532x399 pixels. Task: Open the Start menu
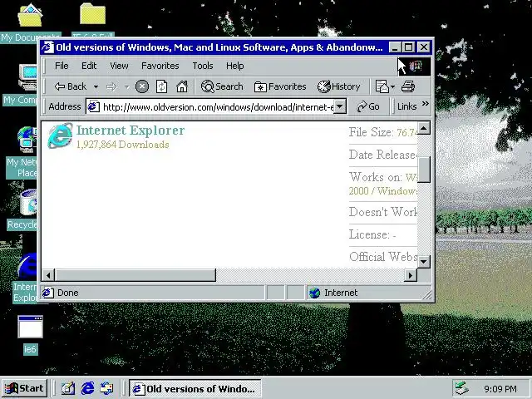[24, 388]
